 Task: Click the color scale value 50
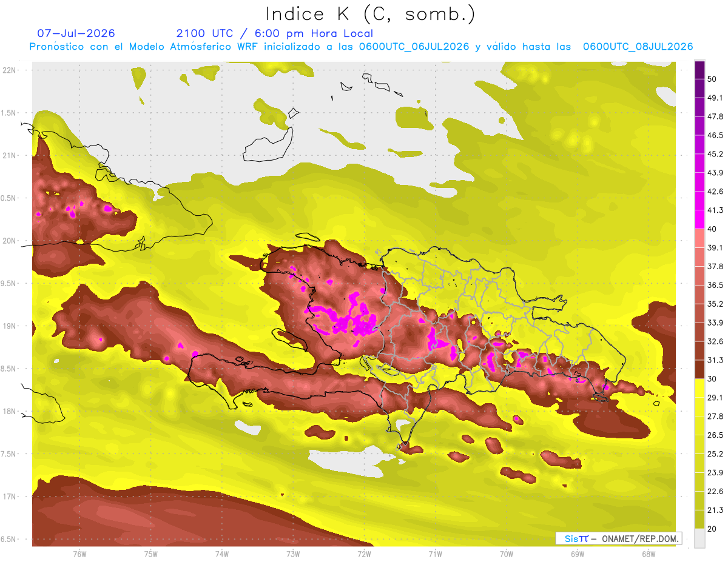(x=712, y=79)
